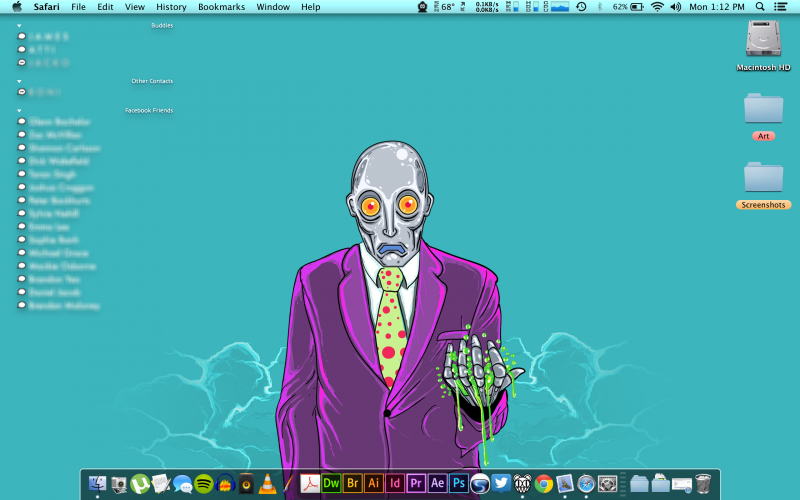Launch Spotify from the dock
The width and height of the screenshot is (800, 500).
click(x=204, y=483)
